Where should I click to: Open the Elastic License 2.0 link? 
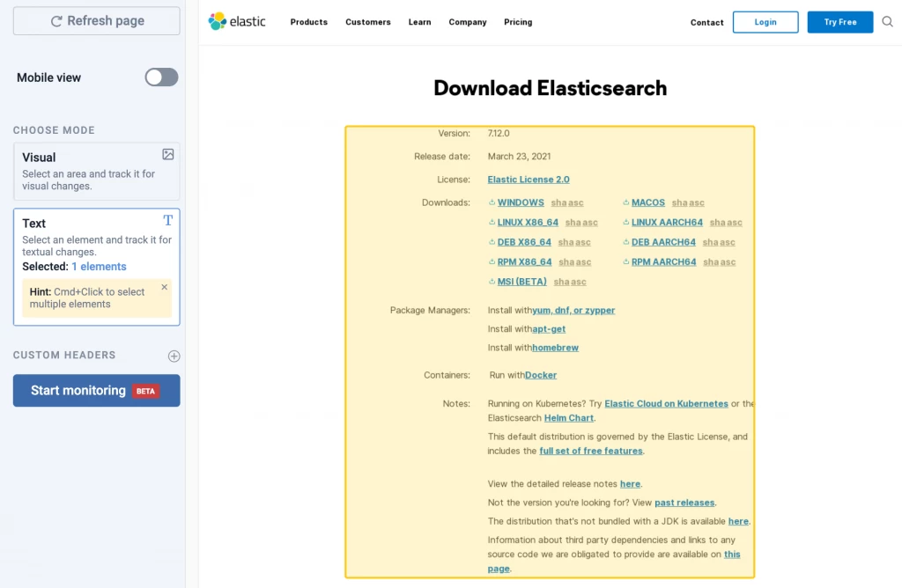pos(529,180)
